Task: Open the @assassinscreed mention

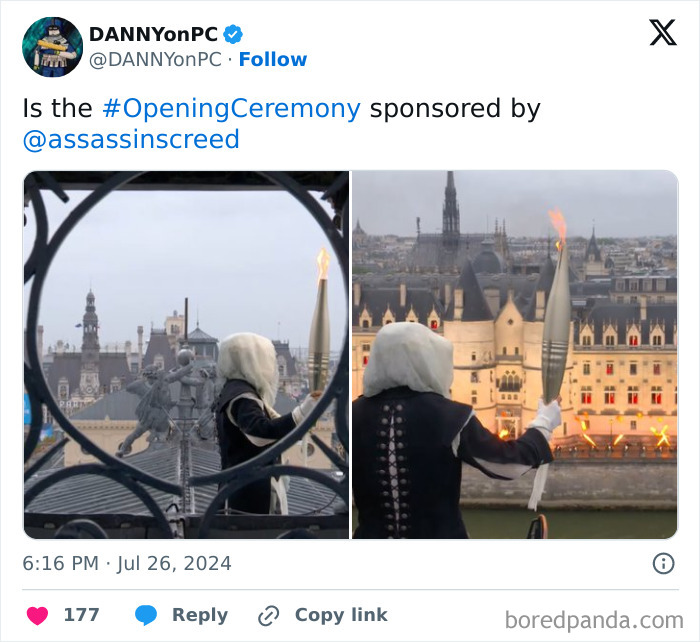Action: click(x=131, y=139)
